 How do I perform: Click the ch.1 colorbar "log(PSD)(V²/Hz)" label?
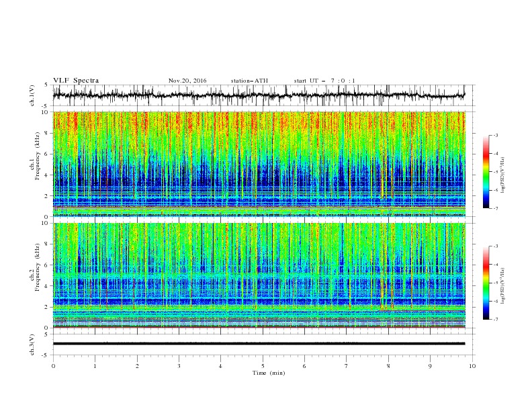(x=502, y=175)
